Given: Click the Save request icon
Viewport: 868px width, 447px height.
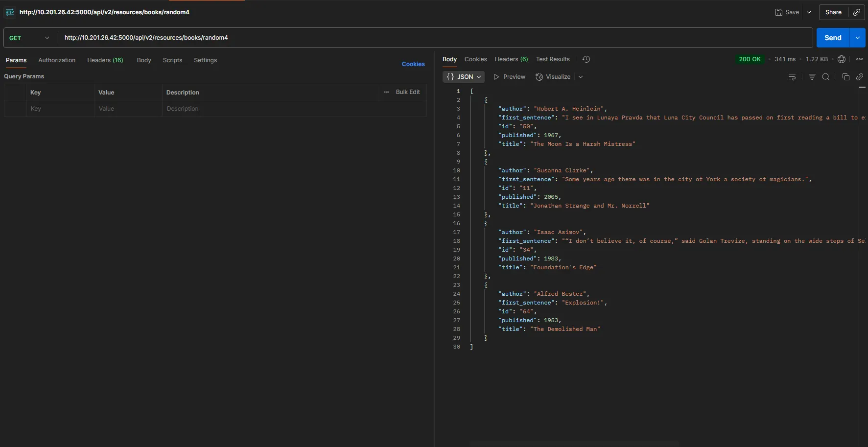Looking at the screenshot, I should point(779,12).
